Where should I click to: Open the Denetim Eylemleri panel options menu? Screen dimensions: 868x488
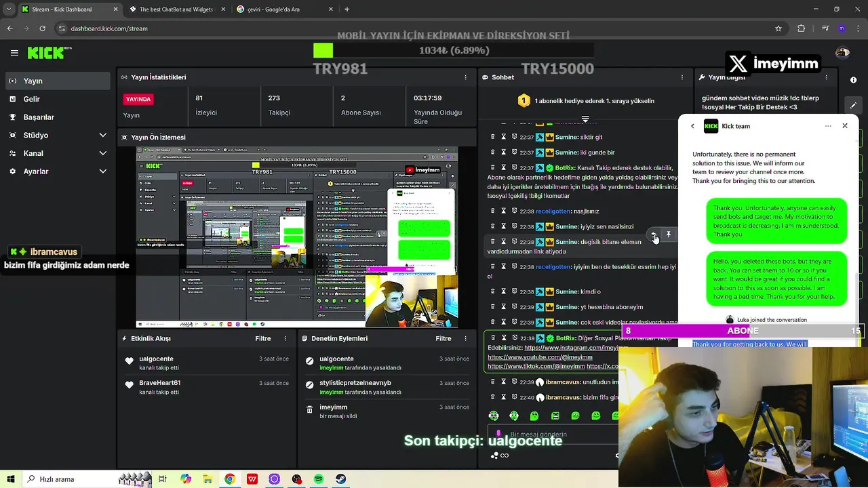point(465,338)
